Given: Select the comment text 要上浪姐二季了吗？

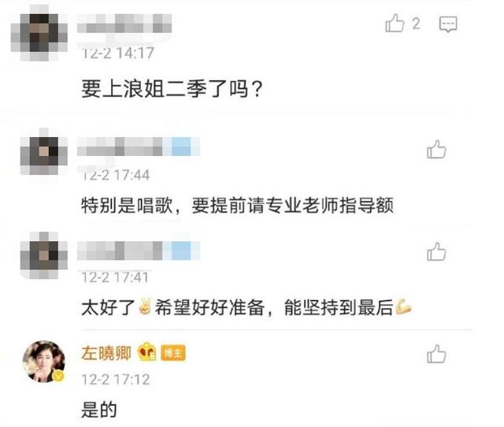Looking at the screenshot, I should point(172,89).
